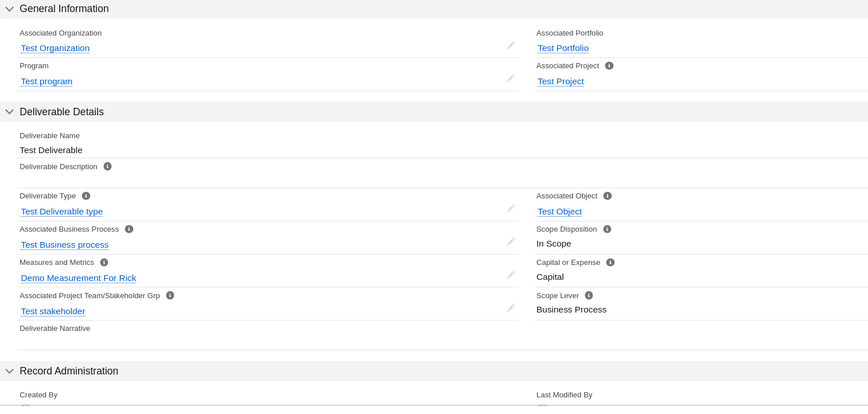Click info icon next to Scope Lever
868x414 pixels.
589,295
